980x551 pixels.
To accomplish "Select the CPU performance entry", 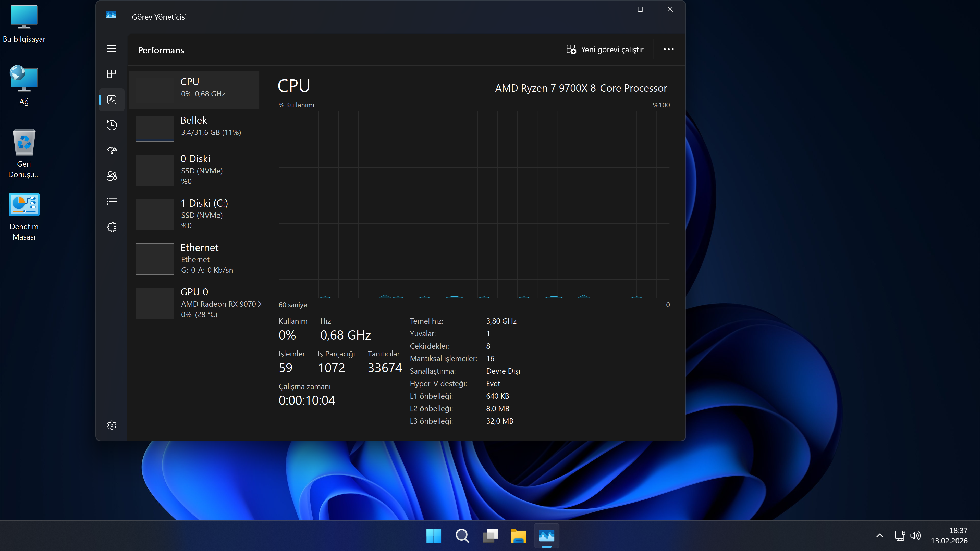I will (194, 90).
